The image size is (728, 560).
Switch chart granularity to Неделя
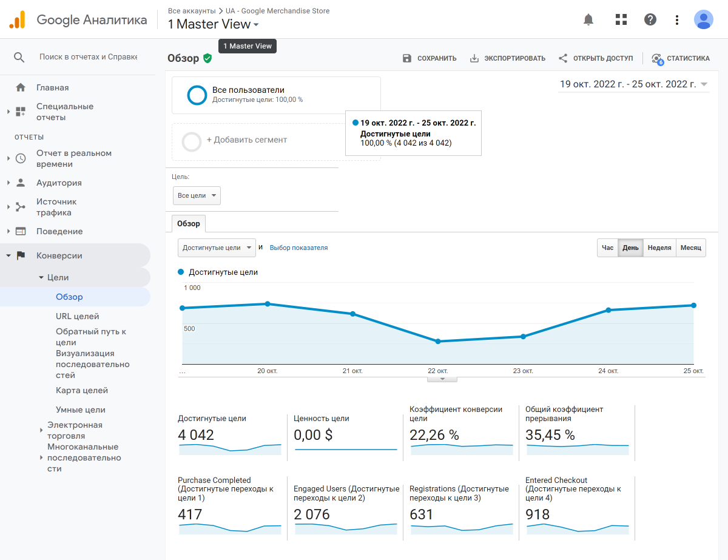click(659, 248)
